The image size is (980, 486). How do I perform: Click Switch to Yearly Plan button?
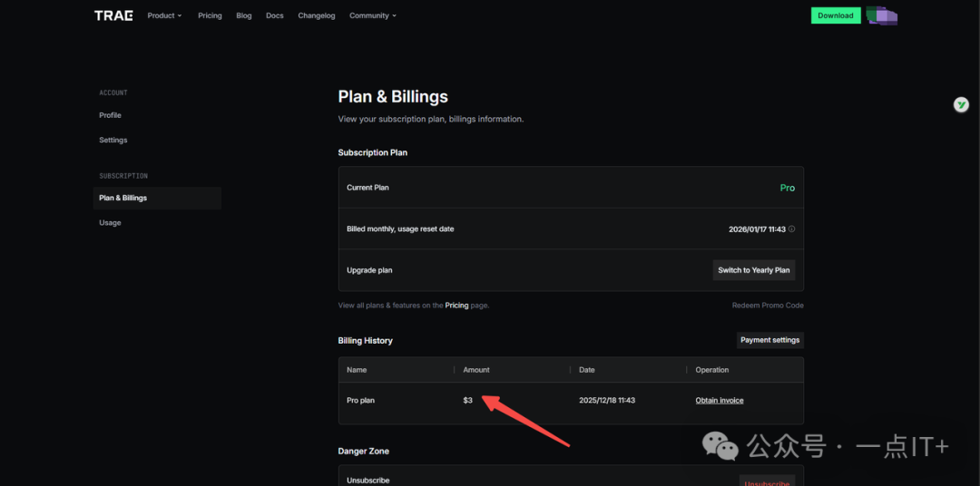pos(754,270)
